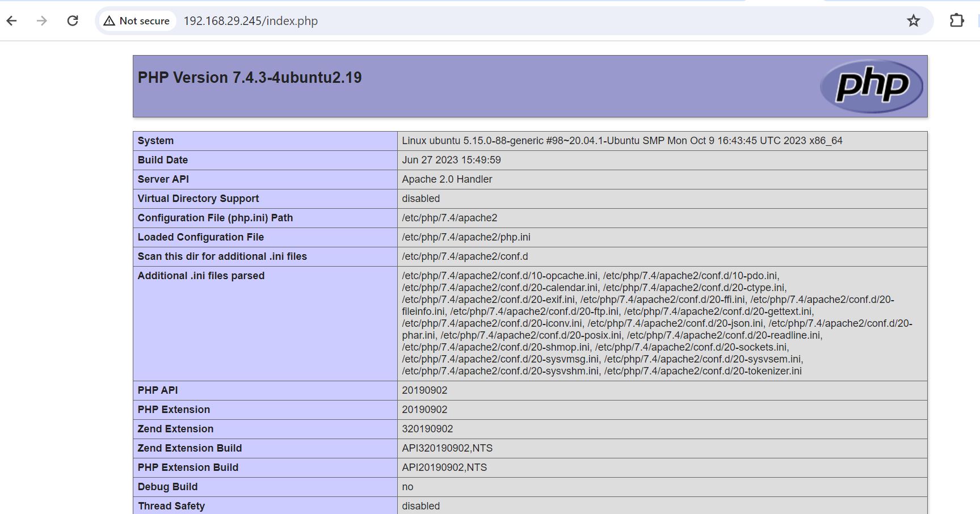Click Scan this dir for additional .ini files
Screen dimensions: 980x514
click(x=222, y=256)
